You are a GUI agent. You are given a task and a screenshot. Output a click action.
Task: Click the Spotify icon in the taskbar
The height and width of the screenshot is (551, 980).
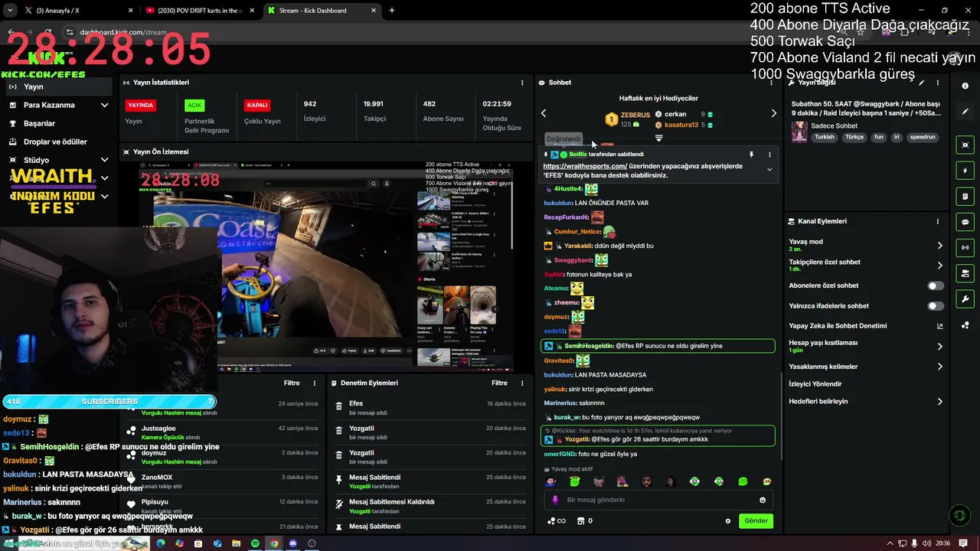click(x=255, y=543)
